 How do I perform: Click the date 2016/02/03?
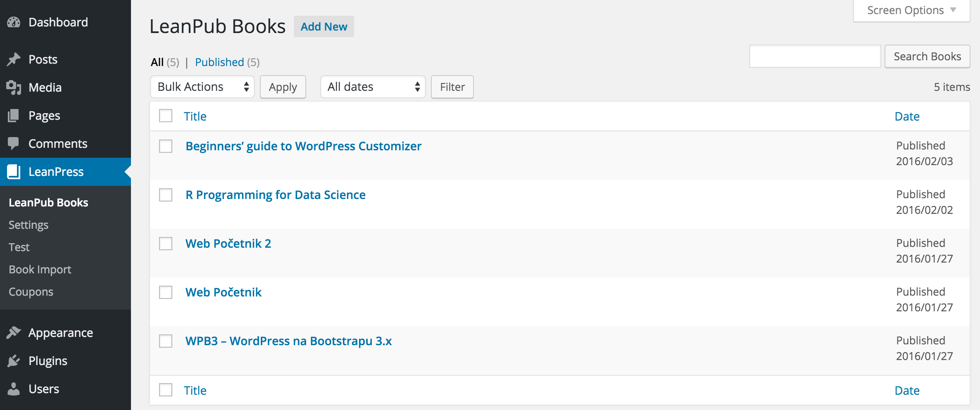tap(925, 161)
